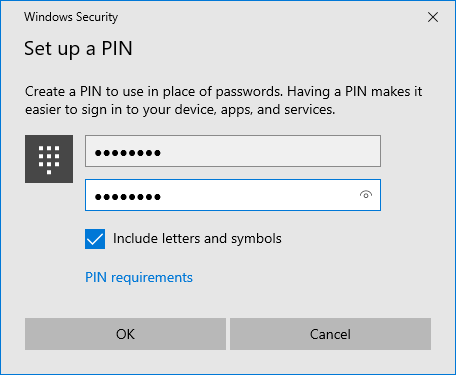Click the Windows Security title text
This screenshot has height=375, width=456.
point(71,17)
